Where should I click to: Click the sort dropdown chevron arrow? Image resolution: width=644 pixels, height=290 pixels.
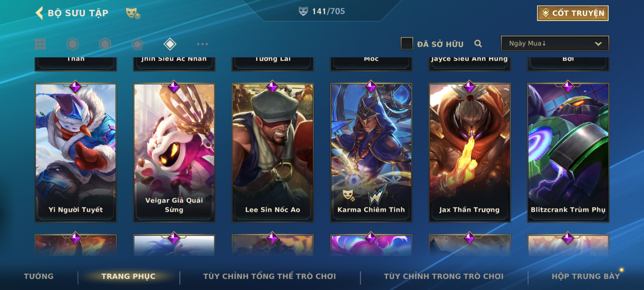tap(598, 44)
